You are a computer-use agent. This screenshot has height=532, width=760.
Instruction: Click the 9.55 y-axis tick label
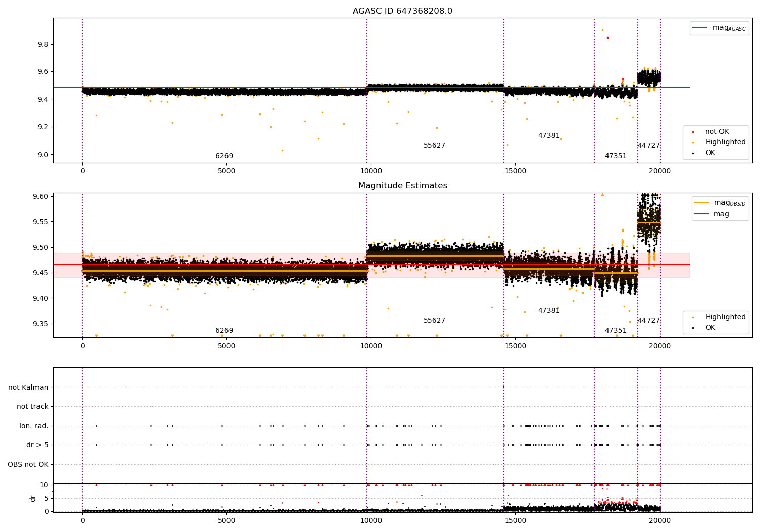pyautogui.click(x=41, y=222)
